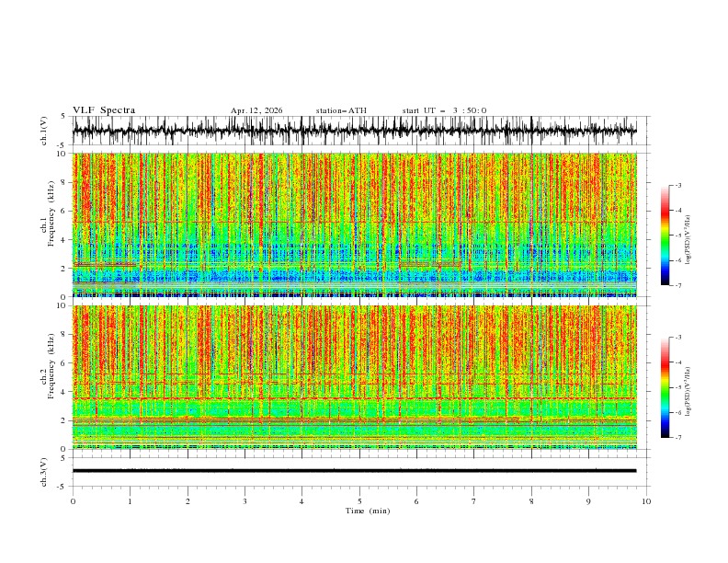Click the ch.3 flat voltage trace
Viewport: 728px width, 563px height.
click(x=354, y=471)
